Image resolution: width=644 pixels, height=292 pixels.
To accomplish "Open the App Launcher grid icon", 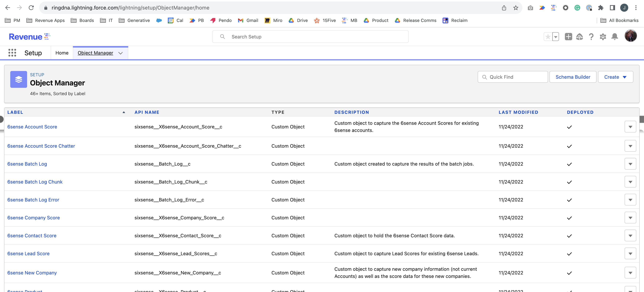I will tap(12, 53).
